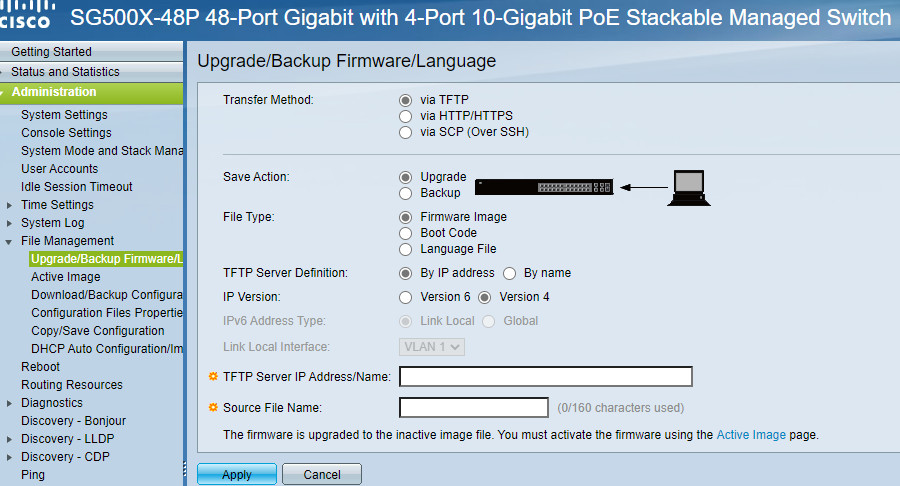Viewport: 900px width, 486px height.
Task: Click the laptop computer illustration
Action: 689,188
